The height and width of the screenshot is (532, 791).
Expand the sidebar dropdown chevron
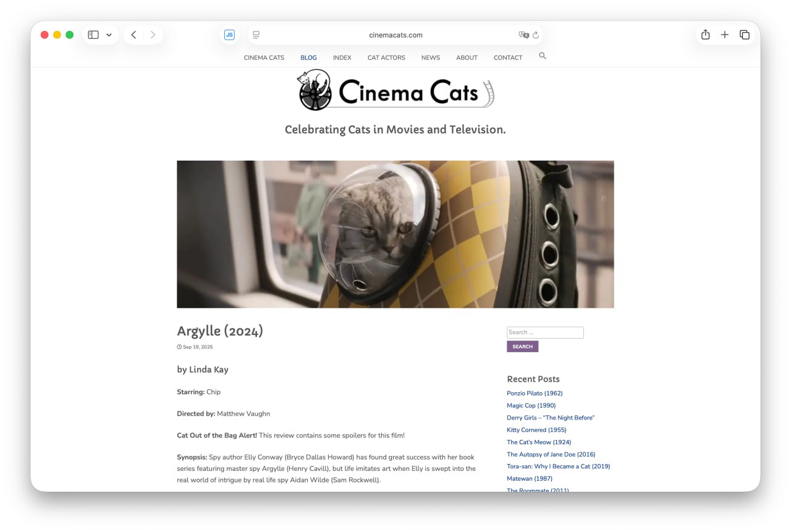click(109, 35)
